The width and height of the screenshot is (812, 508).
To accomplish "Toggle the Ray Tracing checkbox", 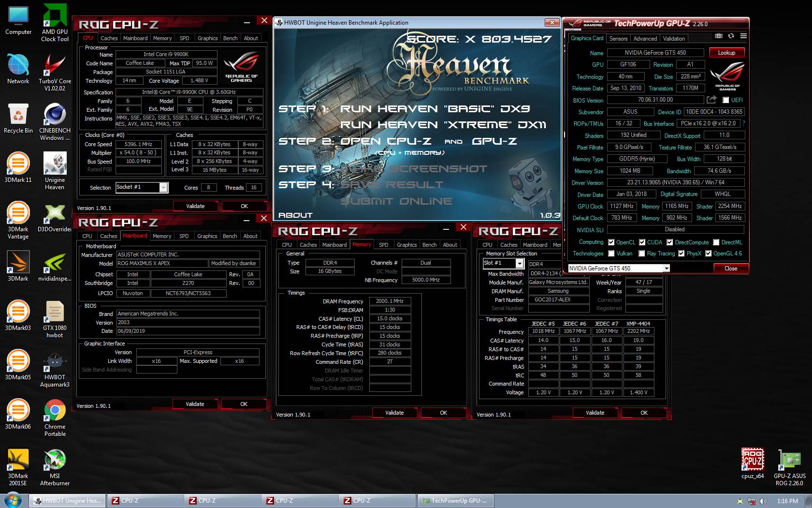I will coord(642,254).
